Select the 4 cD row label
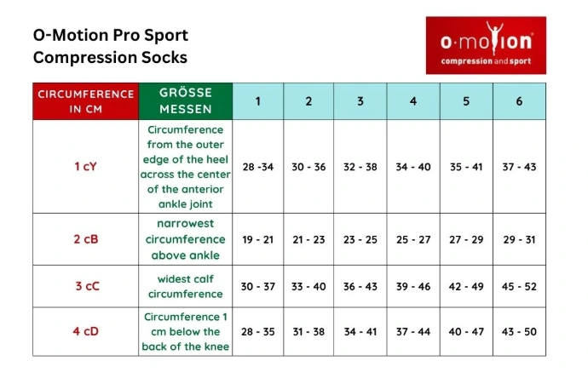The image size is (588, 372). click(86, 331)
